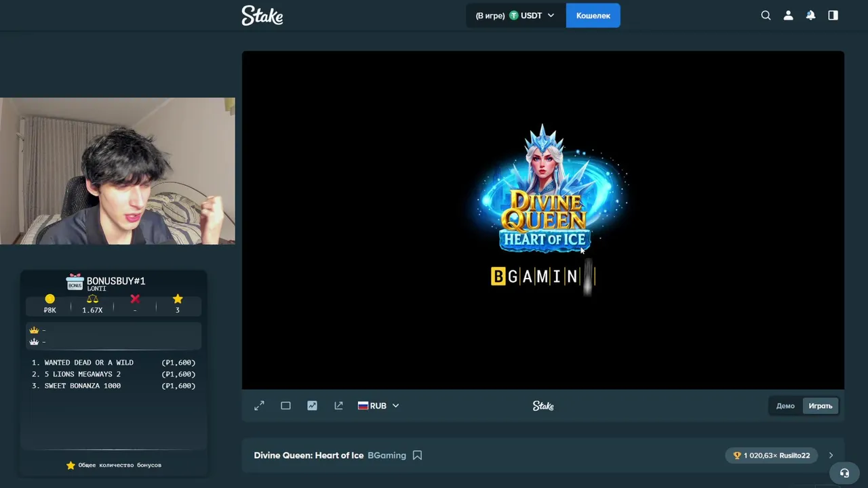
Task: Open the notifications bell icon
Action: pyautogui.click(x=810, y=15)
